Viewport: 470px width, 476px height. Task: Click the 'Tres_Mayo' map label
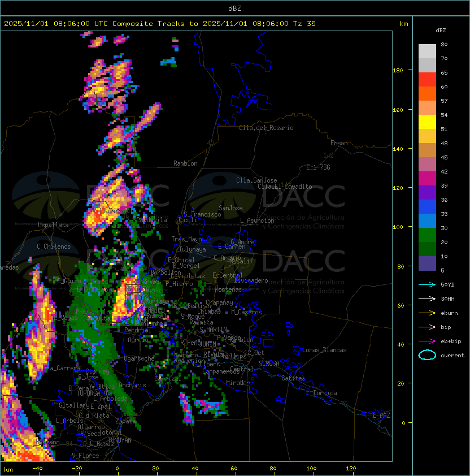click(186, 239)
